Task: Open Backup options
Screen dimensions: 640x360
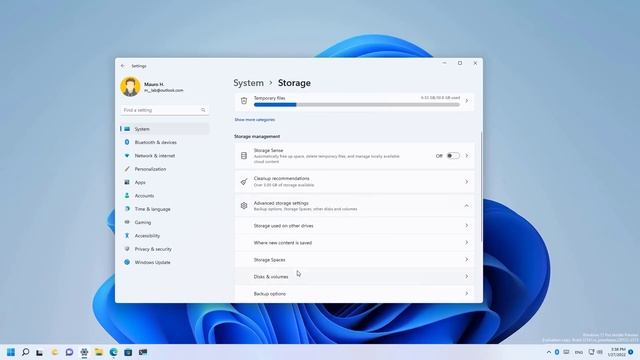Action: (354, 293)
